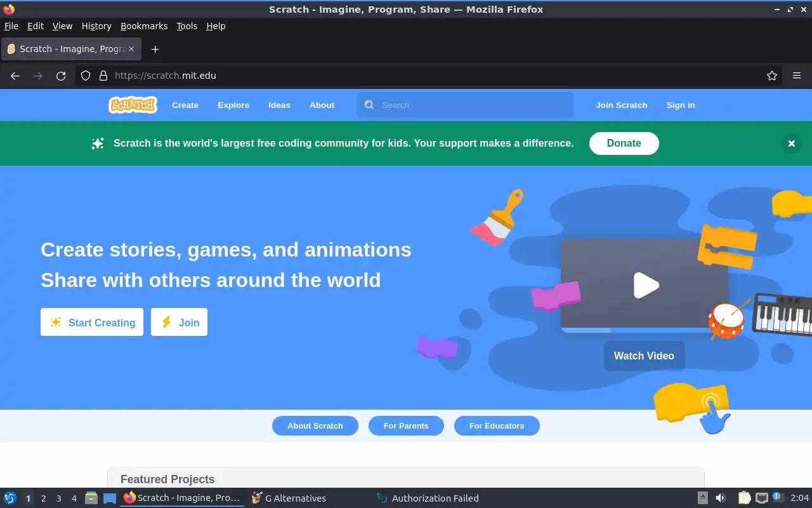This screenshot has width=812, height=508.
Task: Open About Scratch
Action: pos(315,426)
